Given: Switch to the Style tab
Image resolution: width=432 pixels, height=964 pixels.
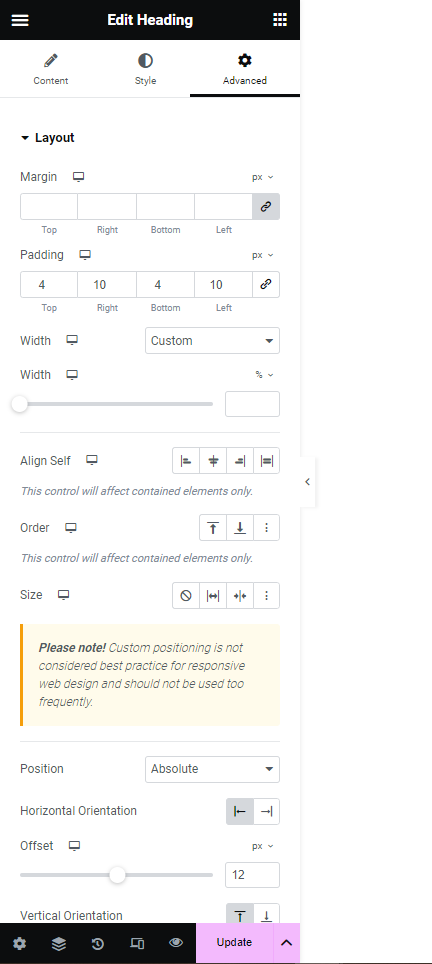Looking at the screenshot, I should tap(145, 69).
